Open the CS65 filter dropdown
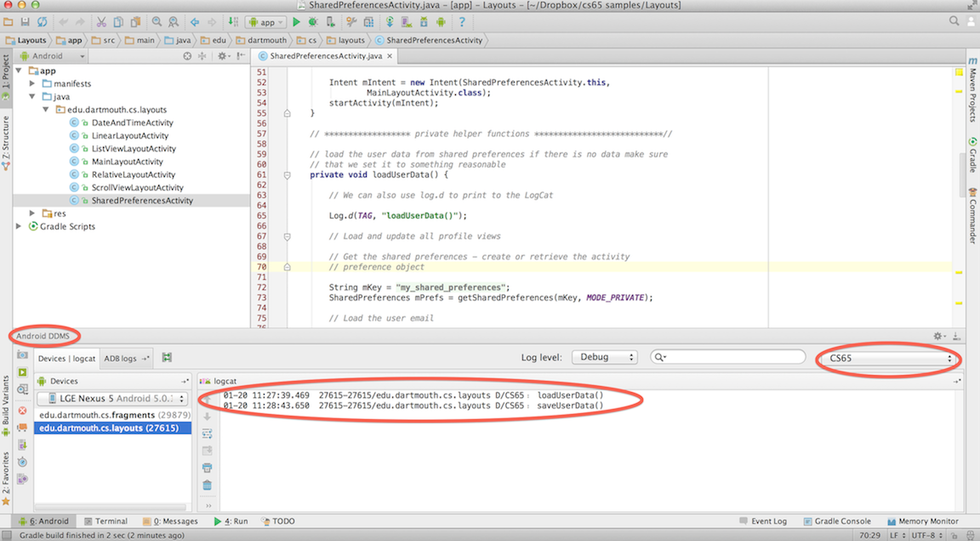The image size is (980, 541). click(x=887, y=358)
